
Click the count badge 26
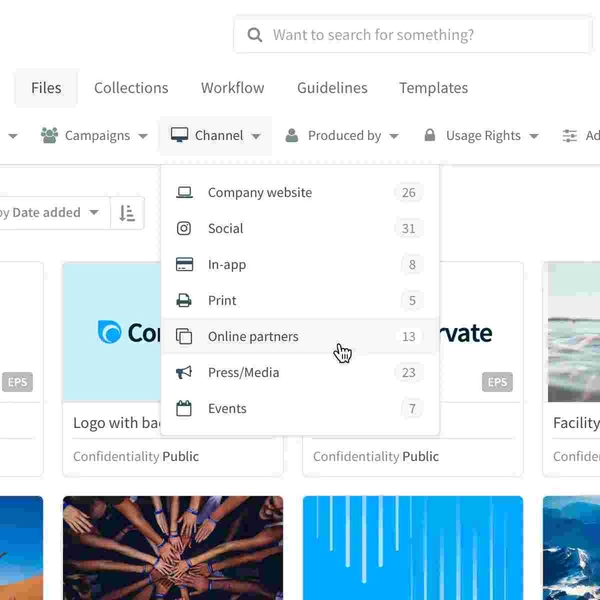tap(409, 192)
